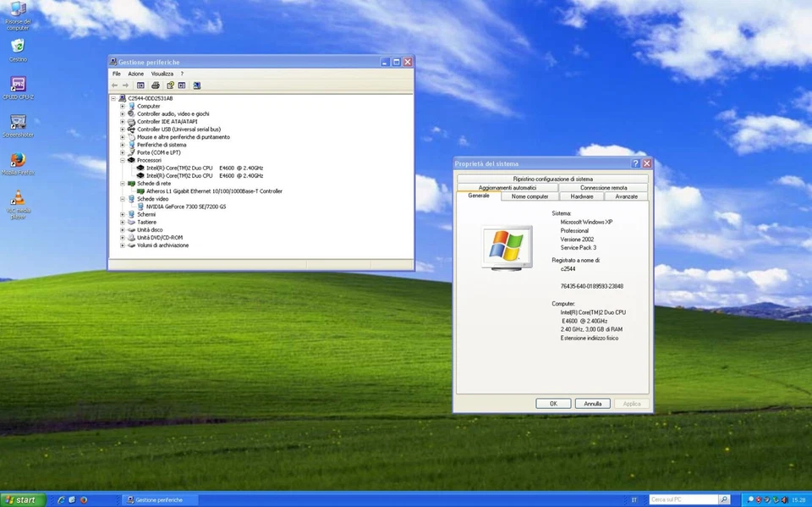This screenshot has width=812, height=507.
Task: Open the Visualizza menu
Action: point(163,74)
